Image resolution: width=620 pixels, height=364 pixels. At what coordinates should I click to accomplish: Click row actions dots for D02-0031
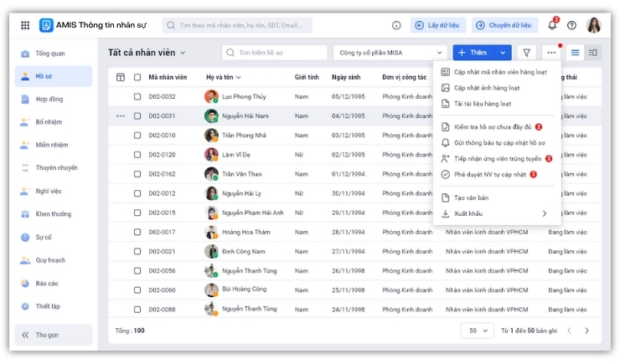point(121,116)
